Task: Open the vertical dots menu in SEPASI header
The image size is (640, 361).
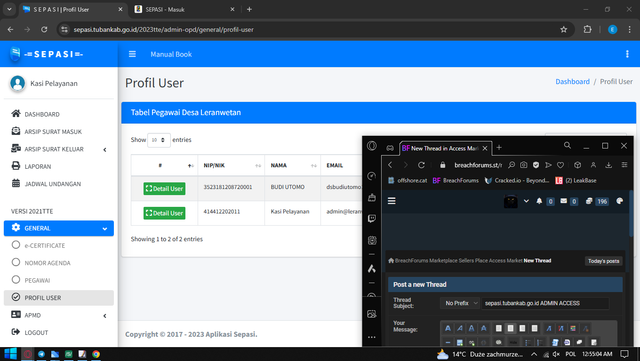Action: click(x=627, y=54)
